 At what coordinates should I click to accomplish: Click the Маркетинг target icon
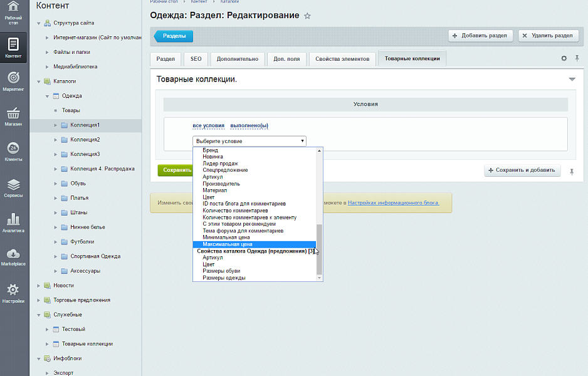pos(14,80)
